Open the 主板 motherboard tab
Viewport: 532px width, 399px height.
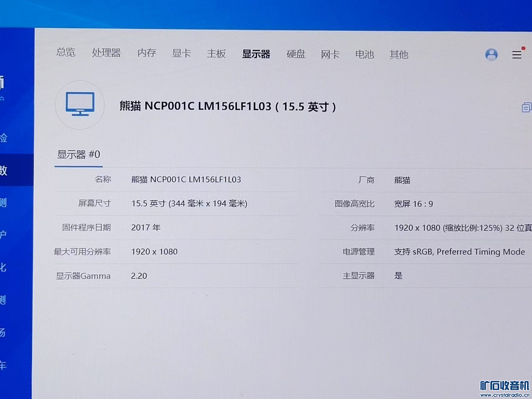[x=216, y=54]
